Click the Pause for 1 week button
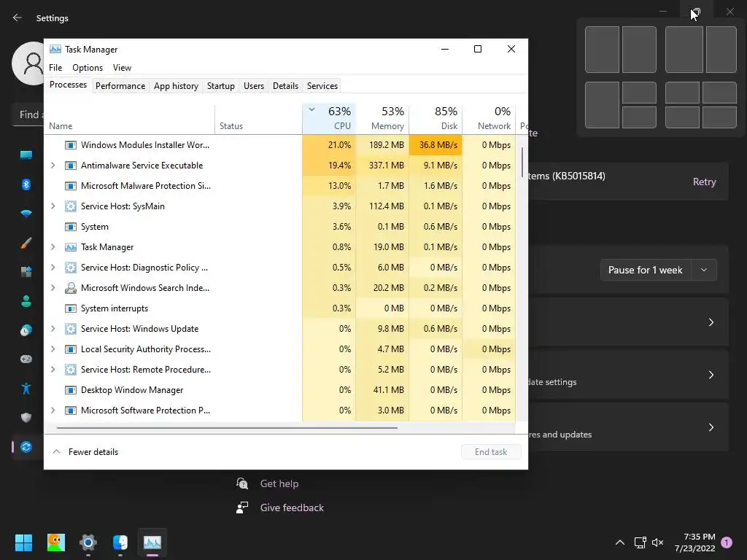Screen dimensions: 747x560 [646, 270]
